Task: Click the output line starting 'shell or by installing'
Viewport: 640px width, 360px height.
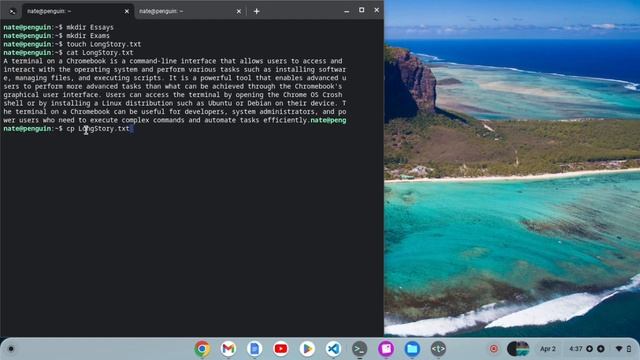Action: [175, 103]
